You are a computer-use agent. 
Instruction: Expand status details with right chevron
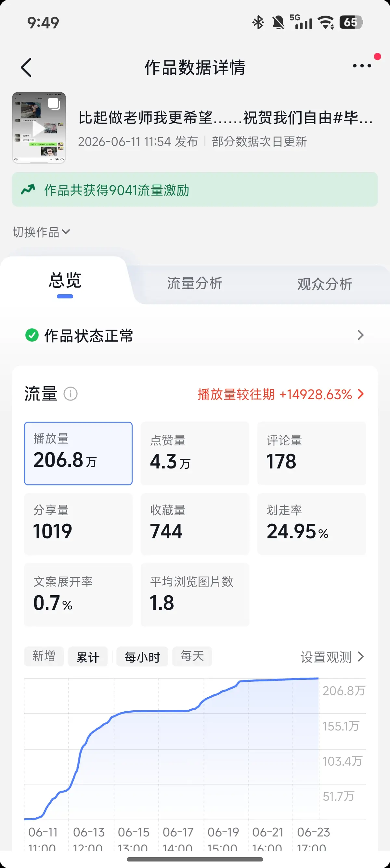[x=361, y=335]
